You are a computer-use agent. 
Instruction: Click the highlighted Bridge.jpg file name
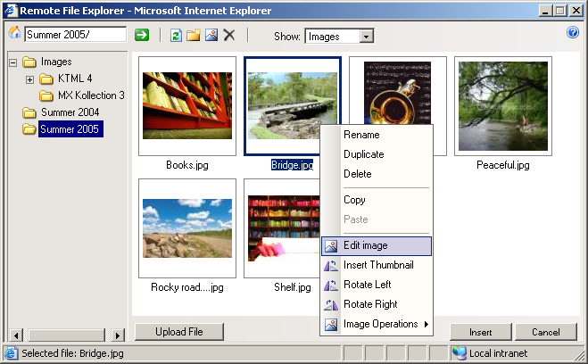292,165
